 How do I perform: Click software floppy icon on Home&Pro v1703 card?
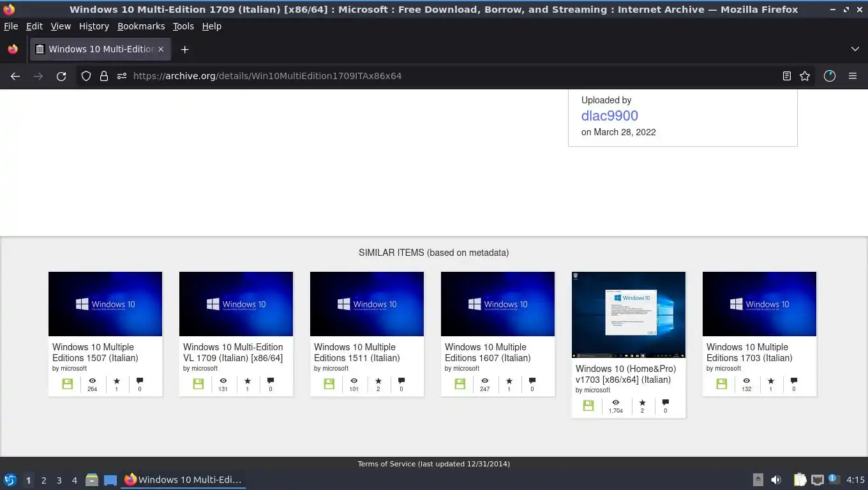(588, 406)
